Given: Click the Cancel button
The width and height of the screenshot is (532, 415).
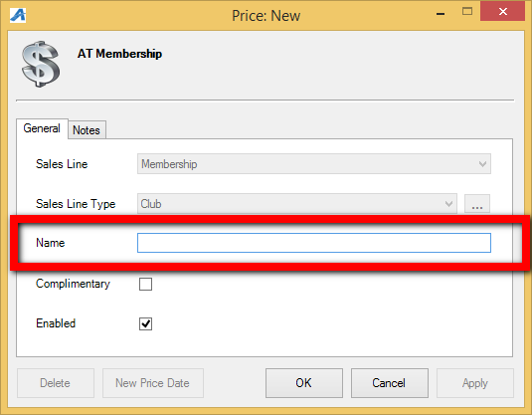Looking at the screenshot, I should tap(389, 383).
